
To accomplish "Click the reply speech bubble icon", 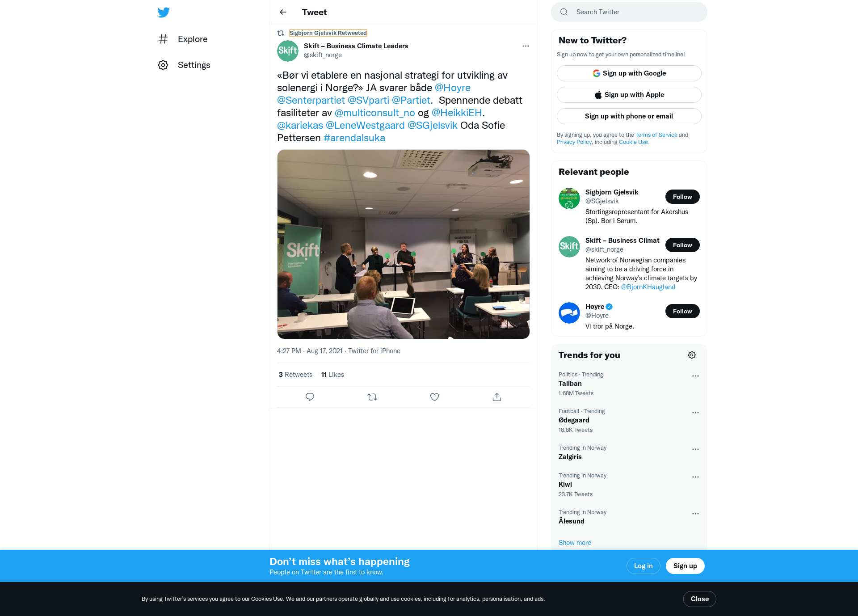I will click(x=310, y=397).
